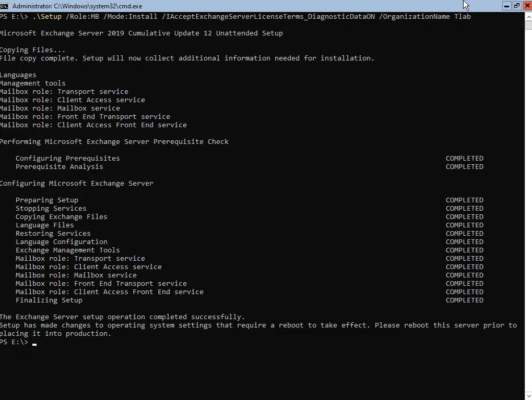
Task: Click the '.\Setup' command word
Action: pos(47,17)
